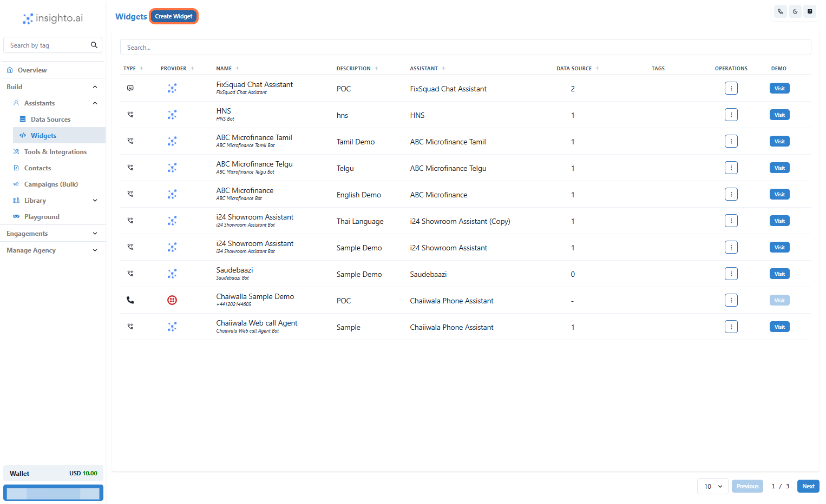Click the Wallet USD balance

click(x=83, y=473)
